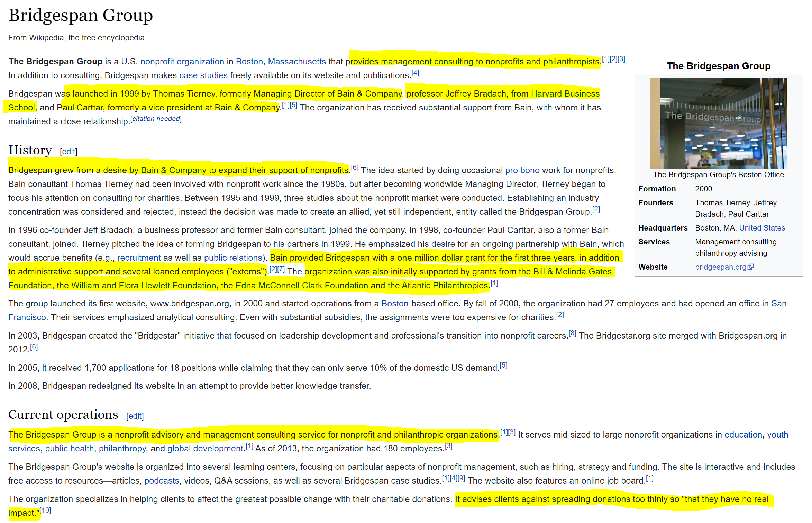Follow the pro bono link

point(522,170)
